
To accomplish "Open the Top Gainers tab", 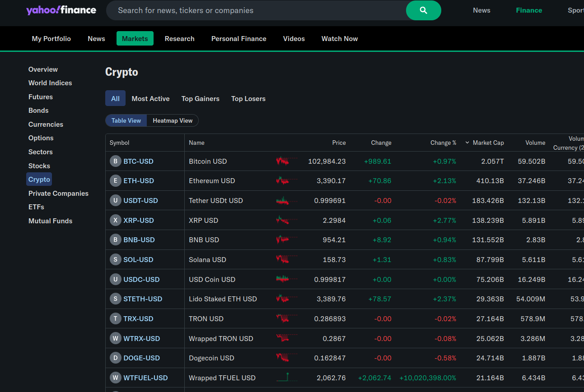I will 200,99.
